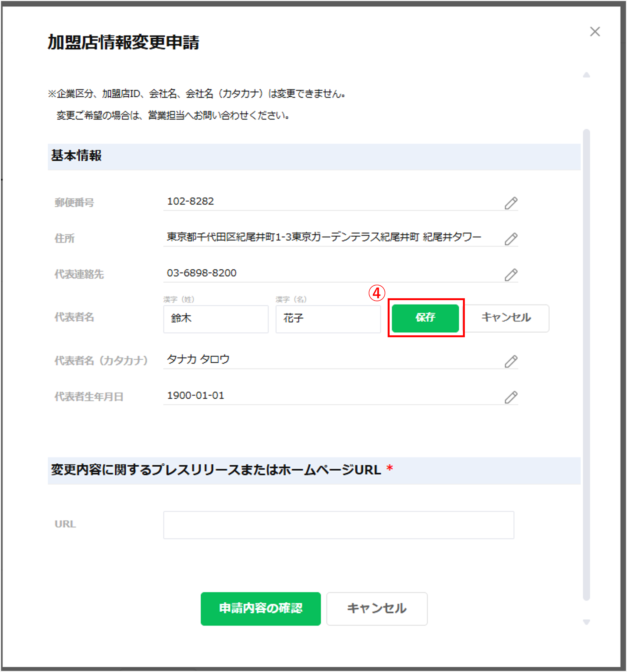Click the 漢字（姓） field containing 鈴木
627x672 pixels.
pos(216,319)
